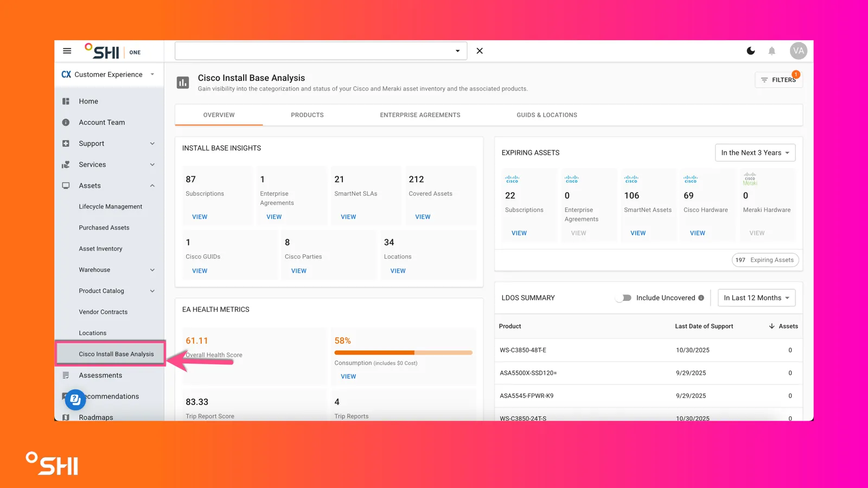Click the 58% consumption progress bar
Viewport: 868px width, 488px height.
pos(404,352)
